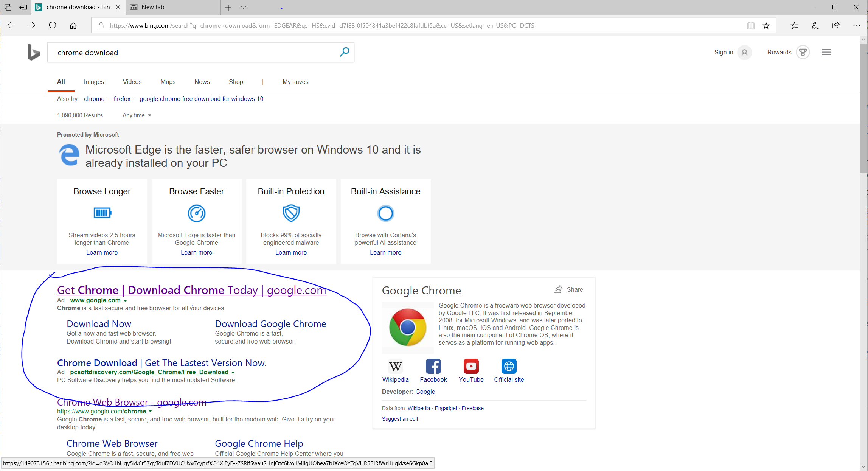The image size is (868, 471).
Task: Click 'Suggest an edit' in the panel
Action: click(x=400, y=419)
